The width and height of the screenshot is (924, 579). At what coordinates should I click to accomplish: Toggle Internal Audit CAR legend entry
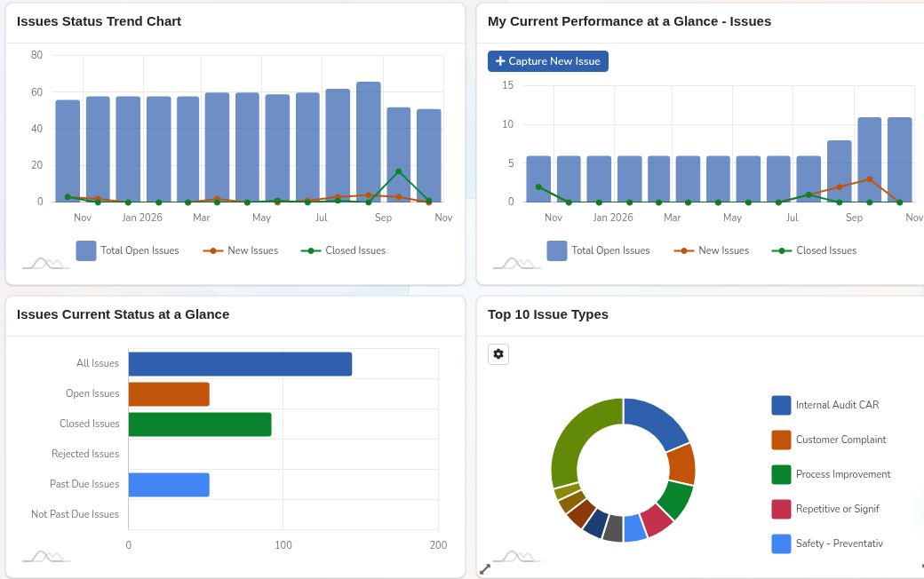pyautogui.click(x=825, y=405)
